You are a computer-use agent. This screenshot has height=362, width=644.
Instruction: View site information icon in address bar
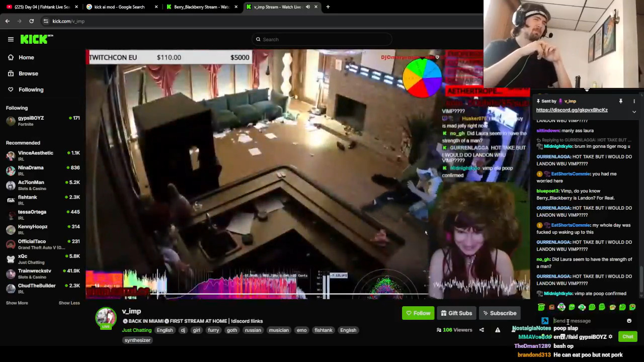46,21
